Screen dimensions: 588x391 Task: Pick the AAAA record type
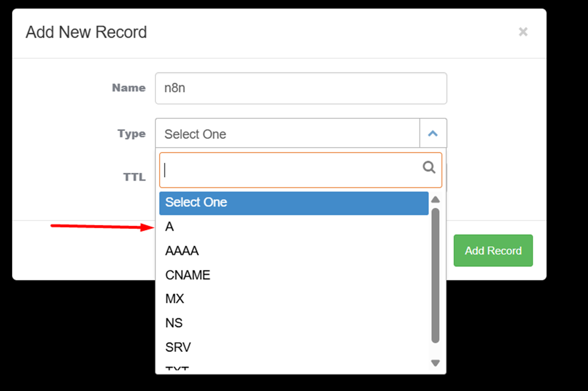pos(182,251)
